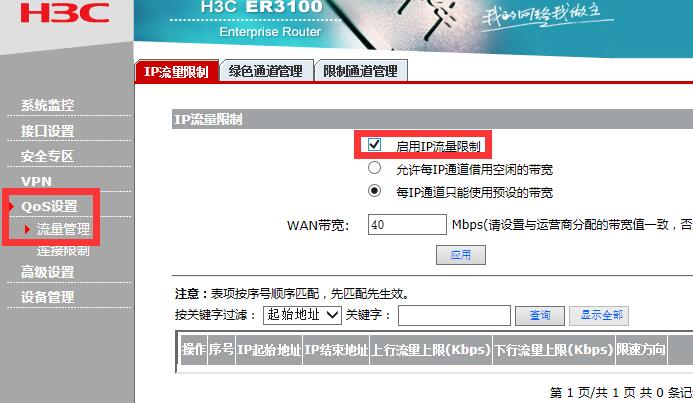The height and width of the screenshot is (403, 693).
Task: Open the IP流量限制 tab
Action: click(176, 71)
